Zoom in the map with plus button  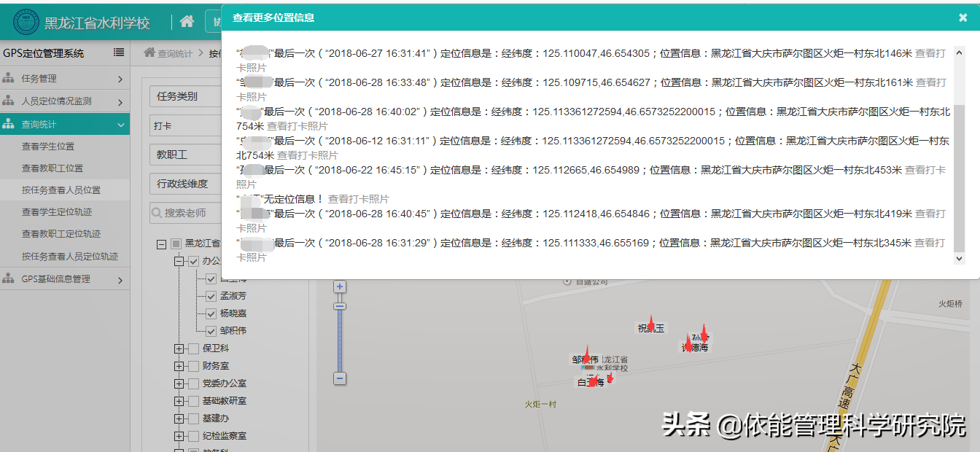click(339, 287)
